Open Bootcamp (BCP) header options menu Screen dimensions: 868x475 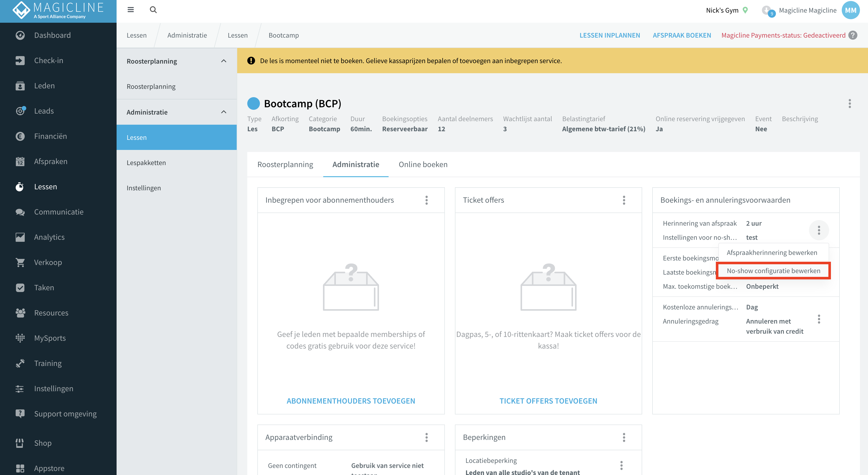pos(850,103)
